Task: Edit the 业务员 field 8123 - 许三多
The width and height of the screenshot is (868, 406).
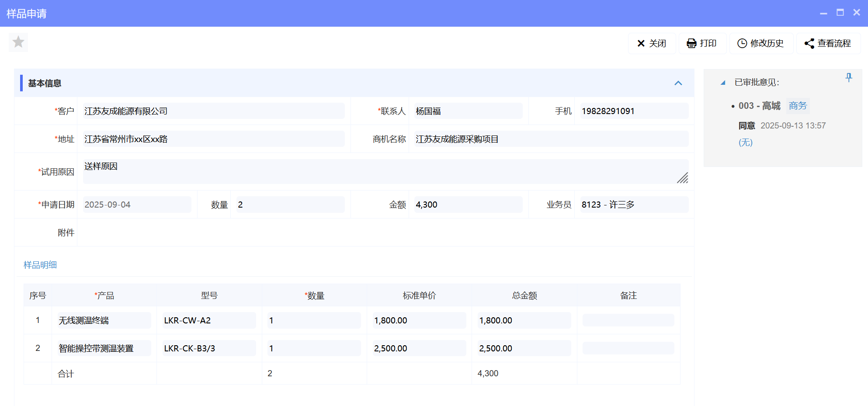Action: pos(633,204)
